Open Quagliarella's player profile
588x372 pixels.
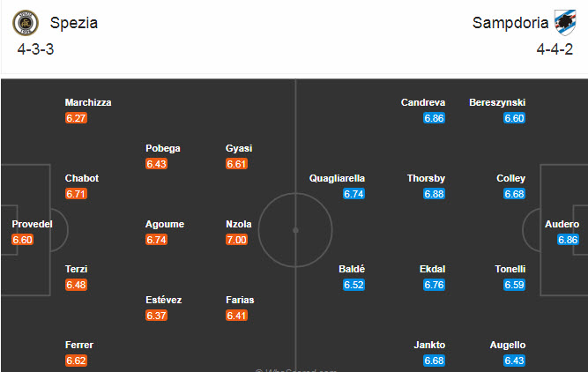337,178
